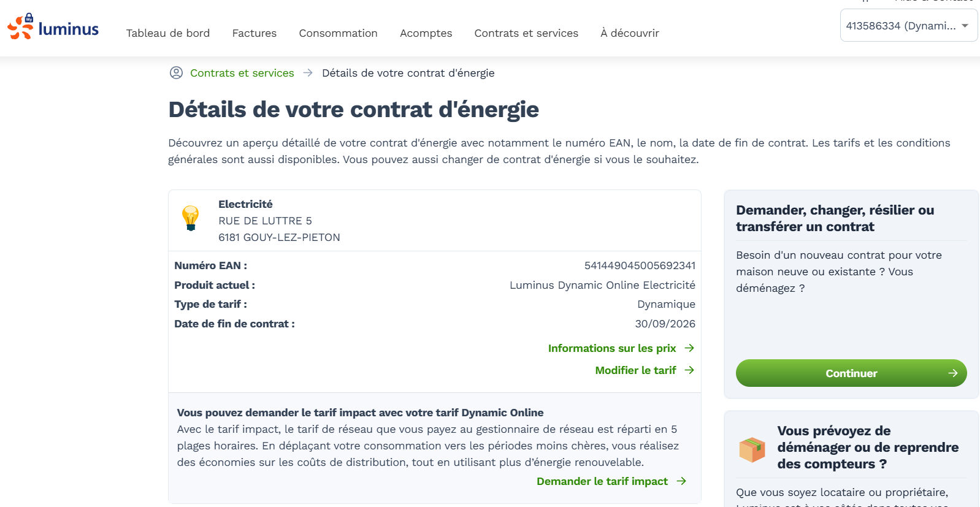Click the breadcrumb text Détails de votre contrat d'énergie
980x507 pixels.
pyautogui.click(x=408, y=73)
